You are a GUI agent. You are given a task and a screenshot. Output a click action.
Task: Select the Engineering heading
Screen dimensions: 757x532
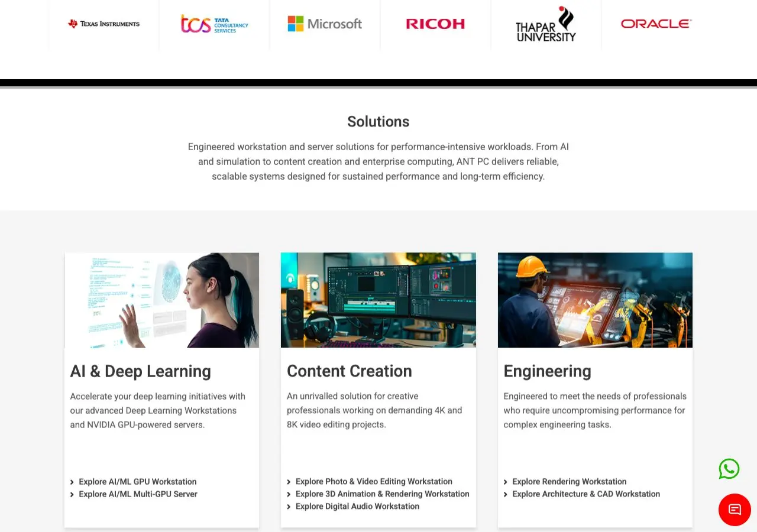(547, 371)
